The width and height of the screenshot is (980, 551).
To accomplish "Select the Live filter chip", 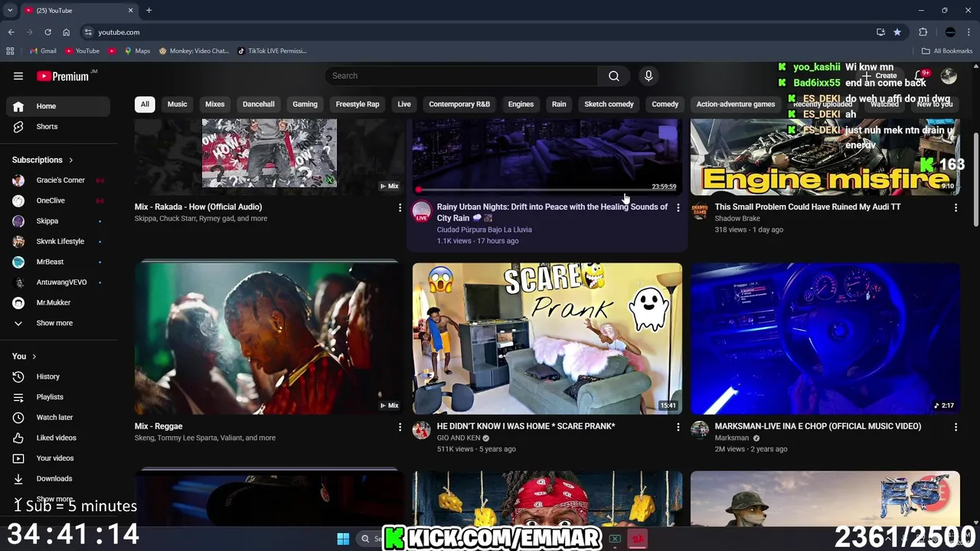I will pos(404,104).
